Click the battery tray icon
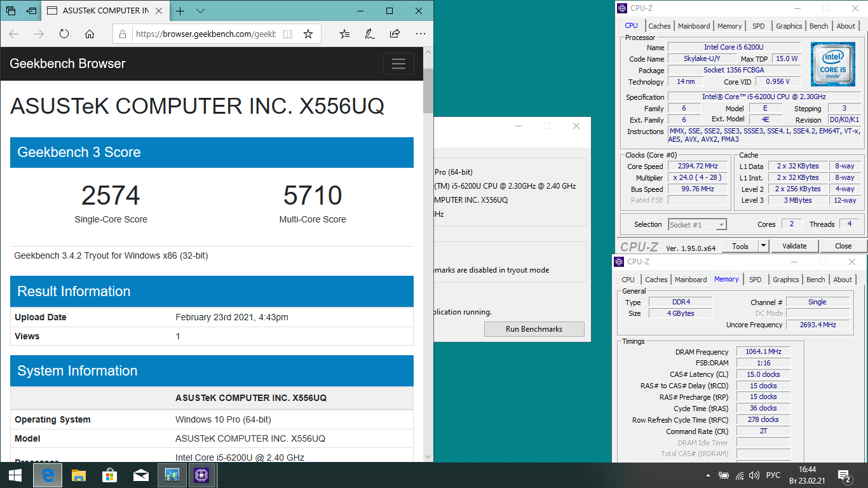Image resolution: width=868 pixels, height=488 pixels. point(724,475)
